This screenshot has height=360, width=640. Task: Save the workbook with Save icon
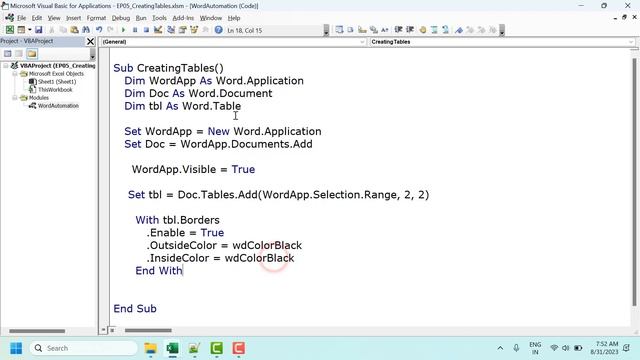(x=38, y=30)
